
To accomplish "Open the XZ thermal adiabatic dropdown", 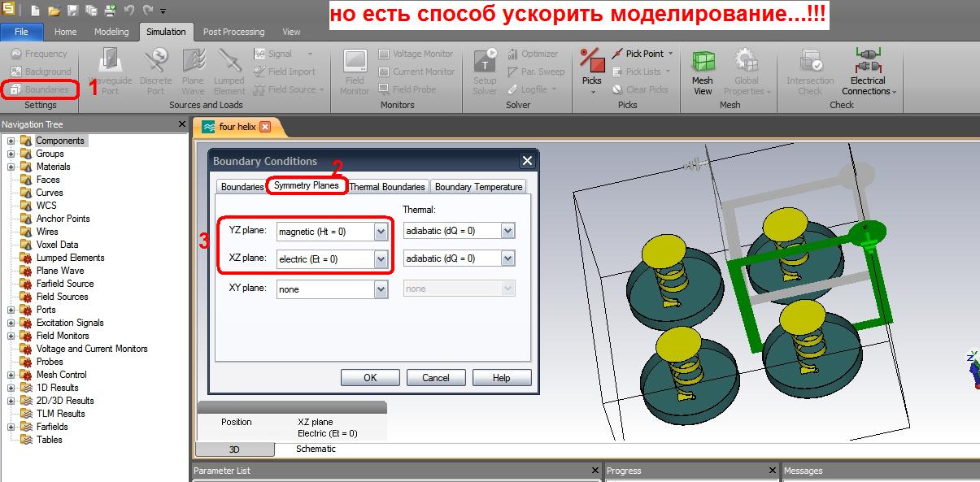I will (x=508, y=258).
